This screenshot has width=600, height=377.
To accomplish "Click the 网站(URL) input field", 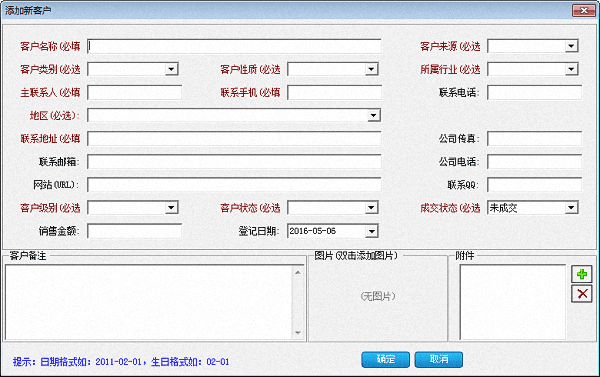I will (x=234, y=185).
